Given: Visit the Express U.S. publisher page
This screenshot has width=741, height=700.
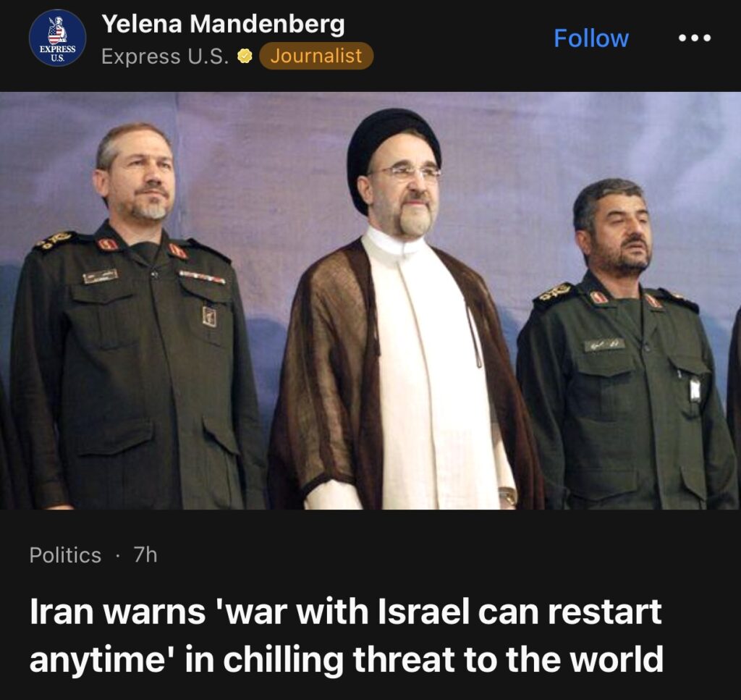Looking at the screenshot, I should pos(166,56).
